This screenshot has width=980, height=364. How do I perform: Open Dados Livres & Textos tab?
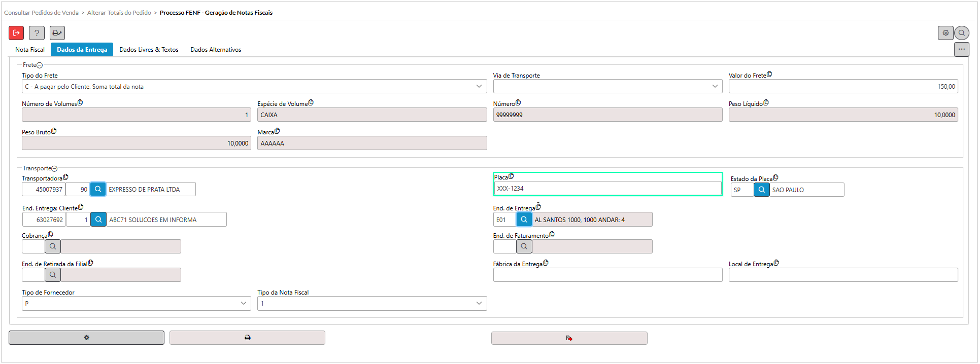coord(149,50)
